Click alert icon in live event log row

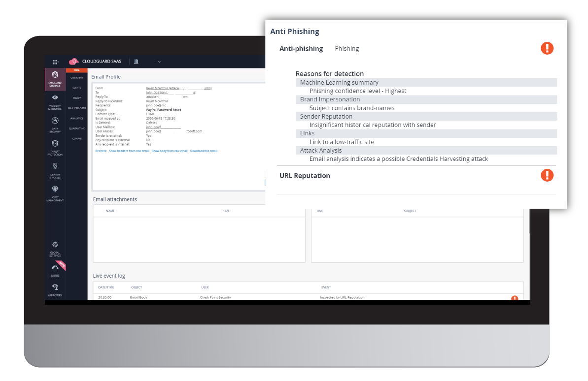515,298
